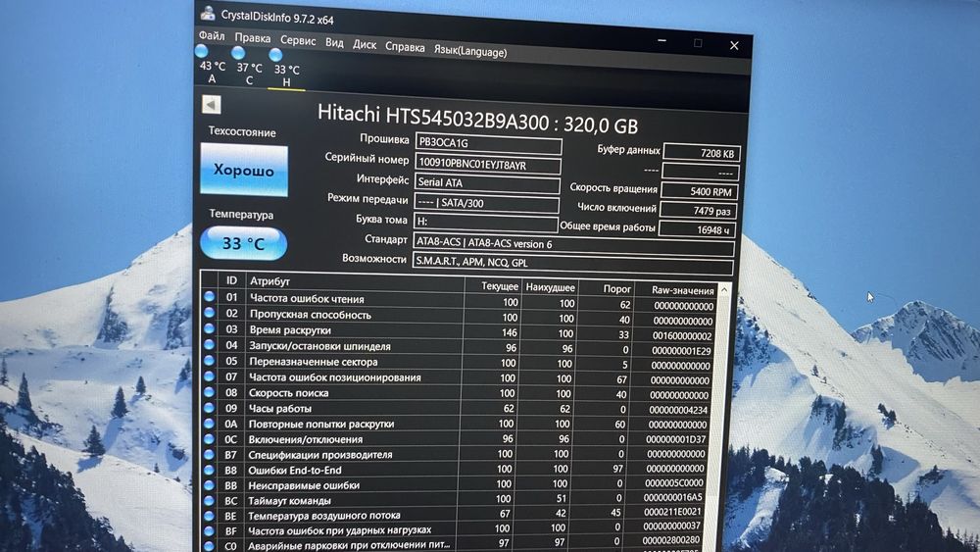The width and height of the screenshot is (980, 552).
Task: Open the Диск menu
Action: (x=365, y=45)
